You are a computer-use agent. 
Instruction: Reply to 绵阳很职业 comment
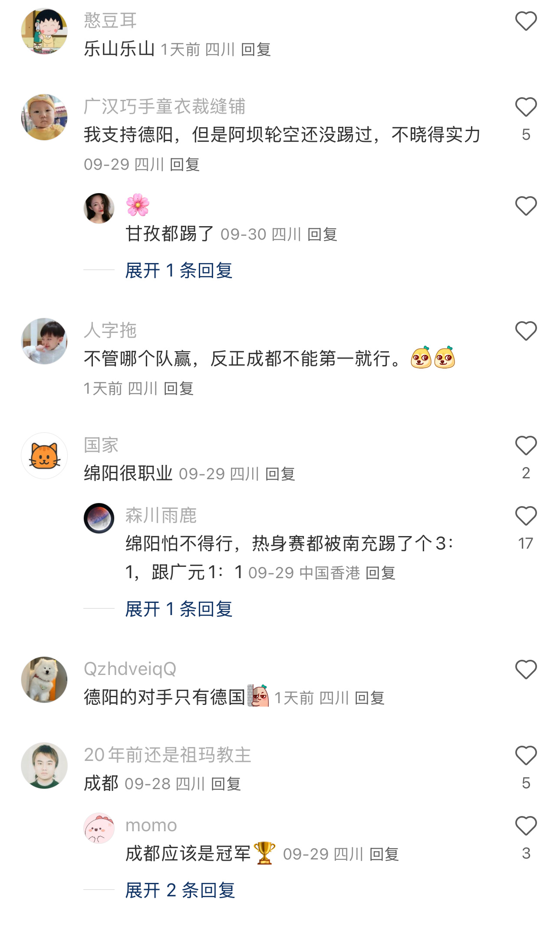click(x=280, y=474)
